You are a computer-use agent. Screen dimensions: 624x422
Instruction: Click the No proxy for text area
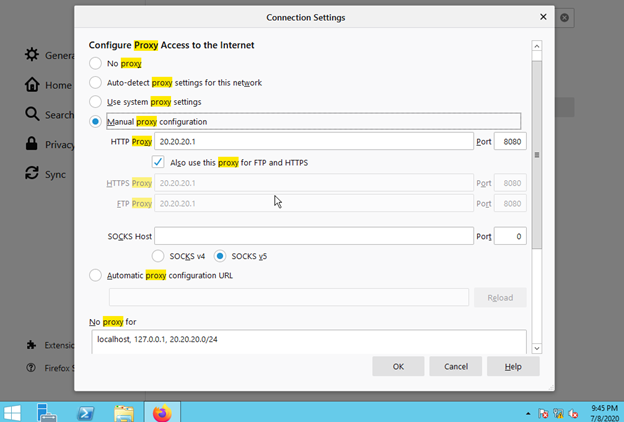(x=309, y=342)
